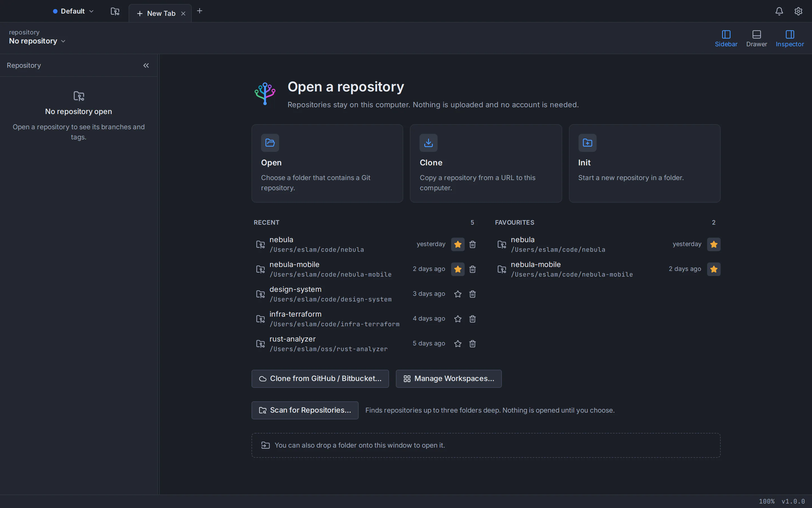Click the drop-a-folder hint text

coord(360,445)
